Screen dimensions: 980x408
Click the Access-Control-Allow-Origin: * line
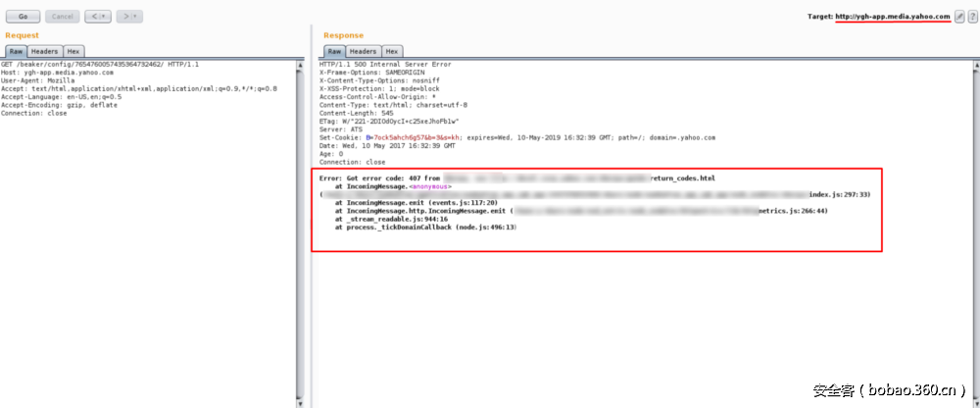pos(377,97)
